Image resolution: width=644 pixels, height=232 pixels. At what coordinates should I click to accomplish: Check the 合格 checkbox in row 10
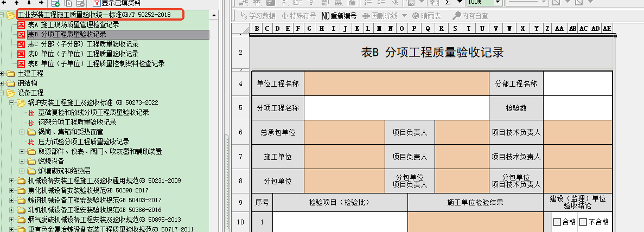(557, 222)
